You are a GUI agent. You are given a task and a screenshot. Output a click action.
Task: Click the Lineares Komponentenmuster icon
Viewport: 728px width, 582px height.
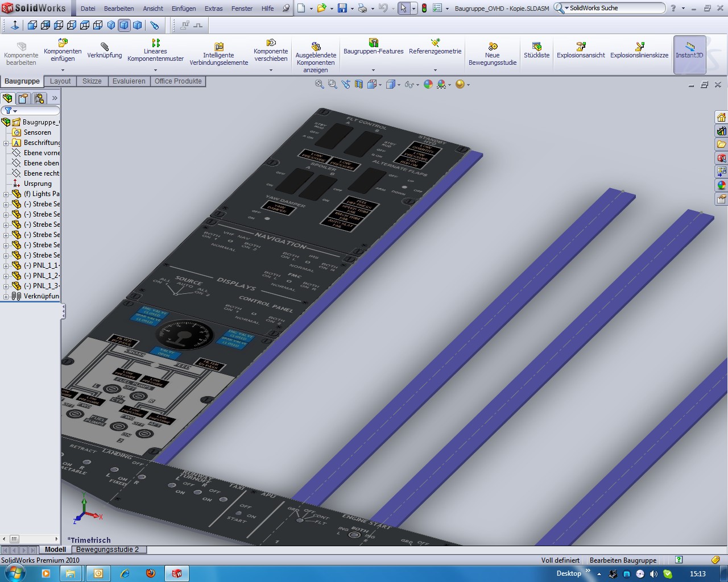[x=155, y=43]
